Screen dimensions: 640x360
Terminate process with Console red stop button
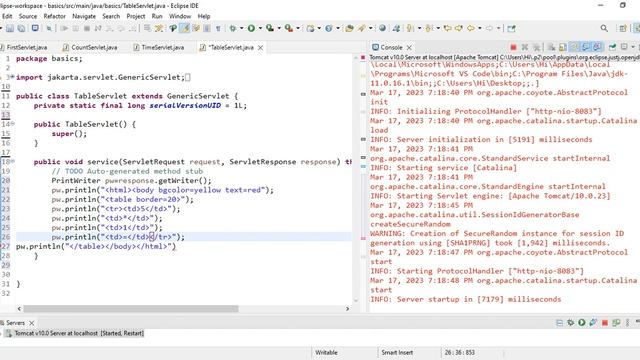(513, 47)
